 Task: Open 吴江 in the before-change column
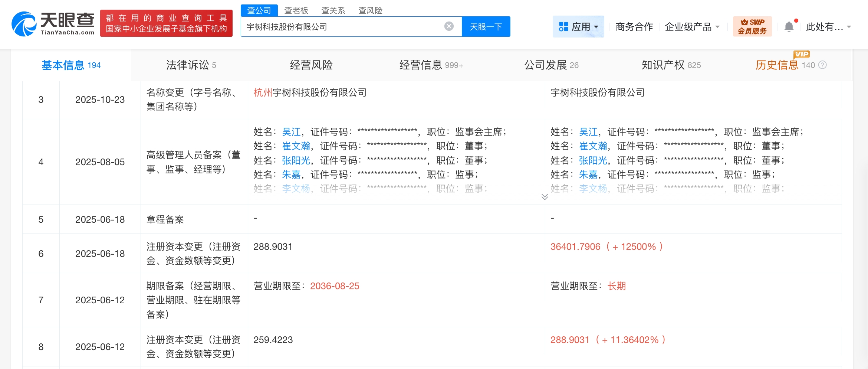pyautogui.click(x=291, y=132)
